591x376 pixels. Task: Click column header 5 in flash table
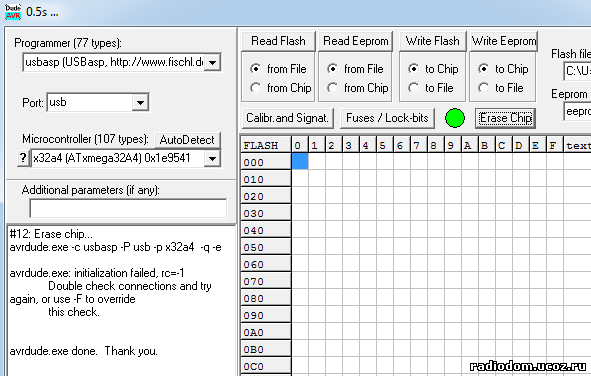click(384, 145)
